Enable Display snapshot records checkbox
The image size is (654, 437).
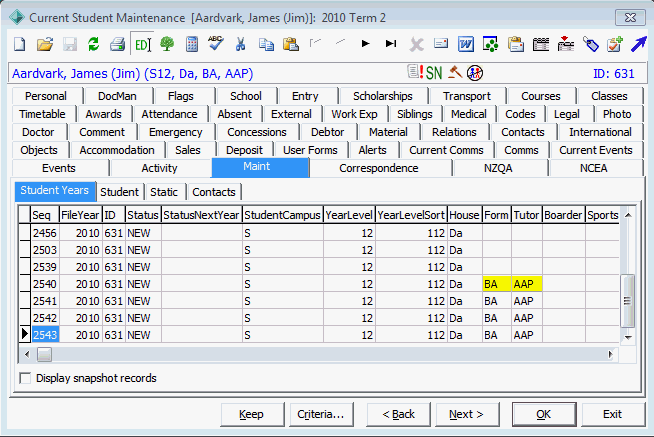tap(25, 378)
